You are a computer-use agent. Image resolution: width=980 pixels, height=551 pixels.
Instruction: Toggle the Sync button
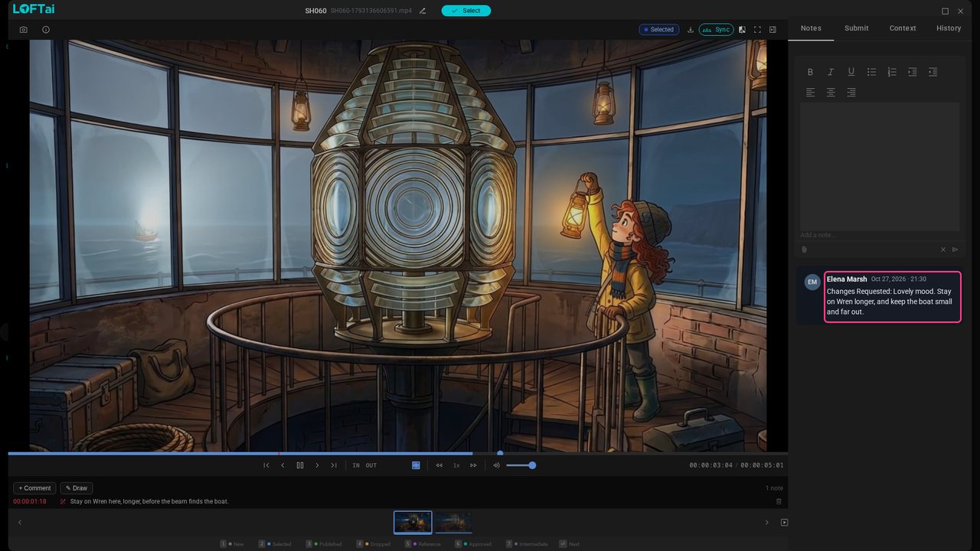click(x=716, y=30)
